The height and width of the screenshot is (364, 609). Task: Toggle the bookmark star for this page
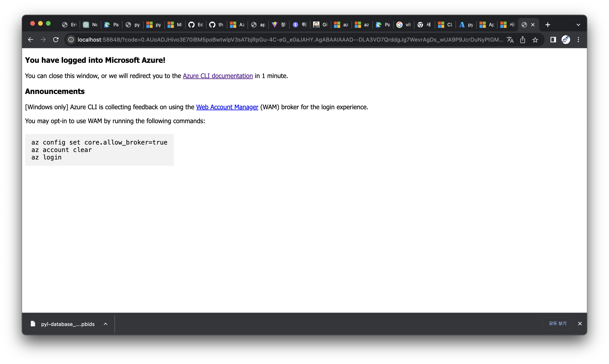[535, 39]
